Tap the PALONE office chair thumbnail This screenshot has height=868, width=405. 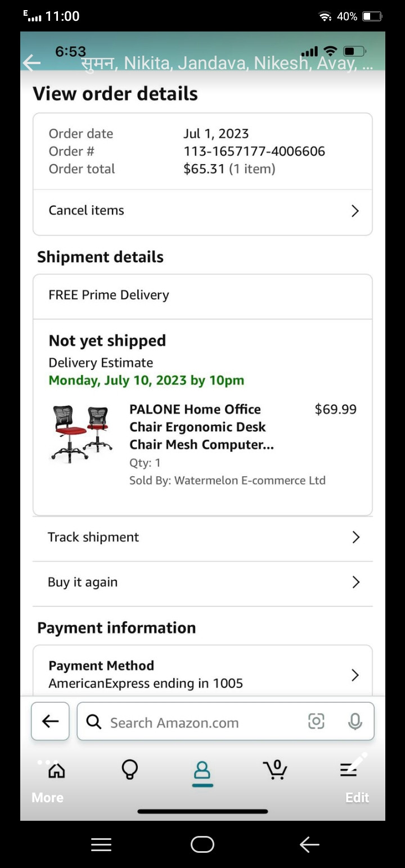(82, 433)
